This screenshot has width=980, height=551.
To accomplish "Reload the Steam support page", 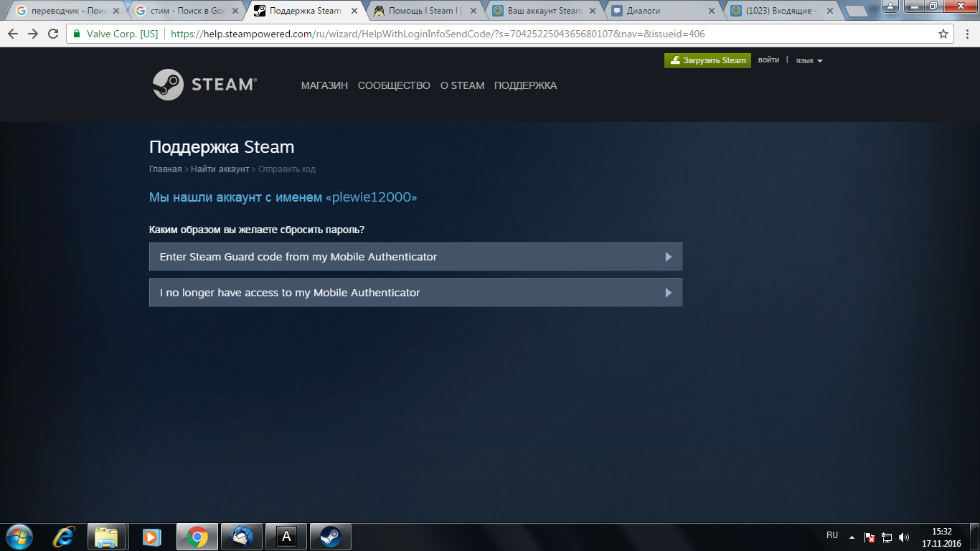I will (53, 34).
